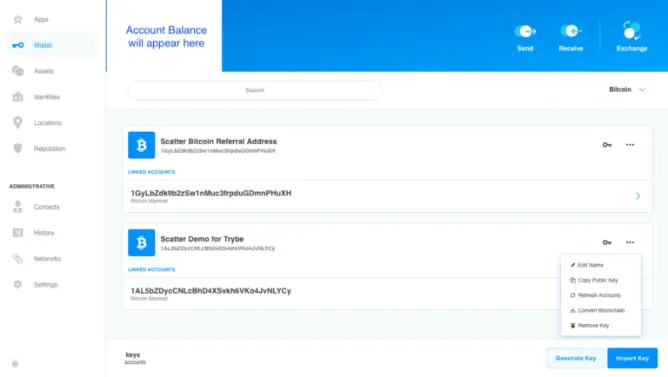
Task: Click key icon for Scatter Bitcoin Referral Address
Action: [x=607, y=145]
